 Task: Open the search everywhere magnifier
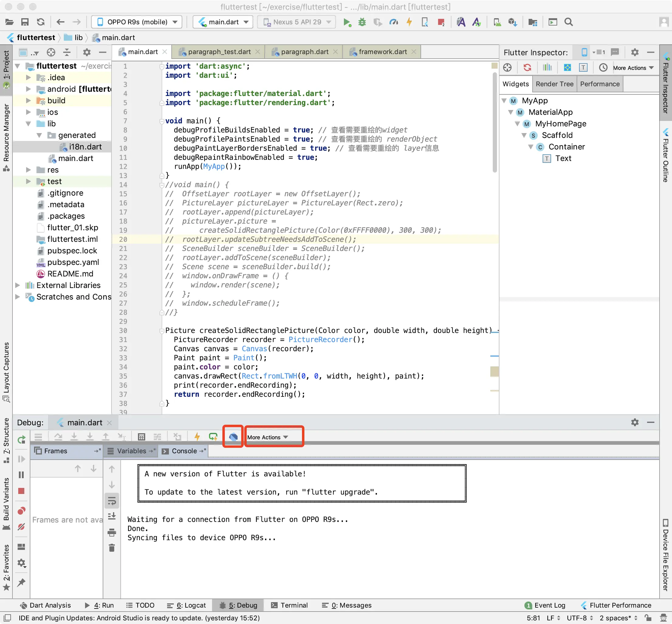coord(569,22)
